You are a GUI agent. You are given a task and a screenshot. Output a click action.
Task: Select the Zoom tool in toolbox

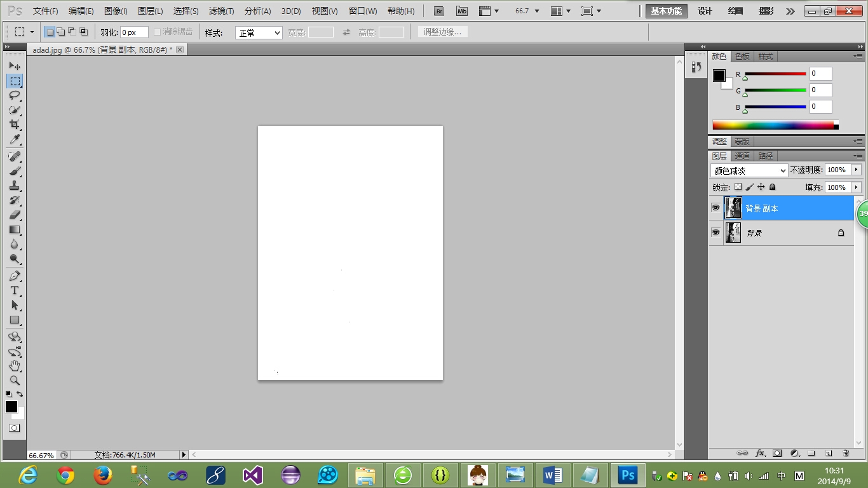tap(15, 381)
